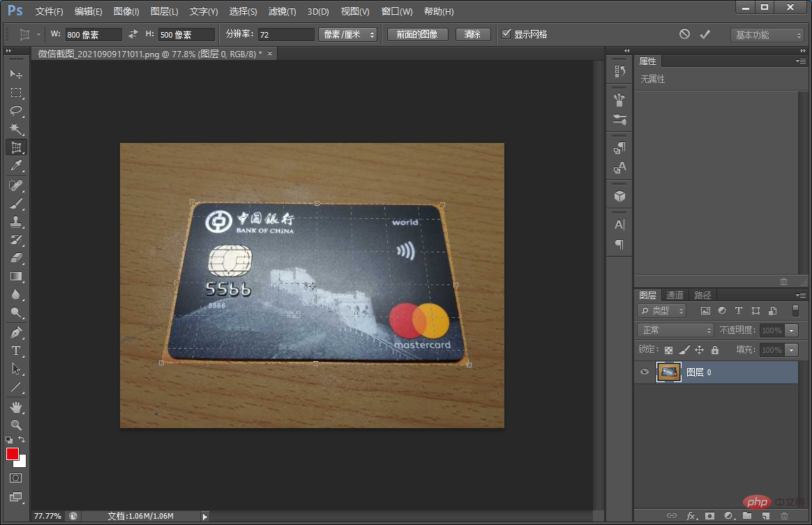
Task: Select the Eraser tool
Action: [16, 258]
